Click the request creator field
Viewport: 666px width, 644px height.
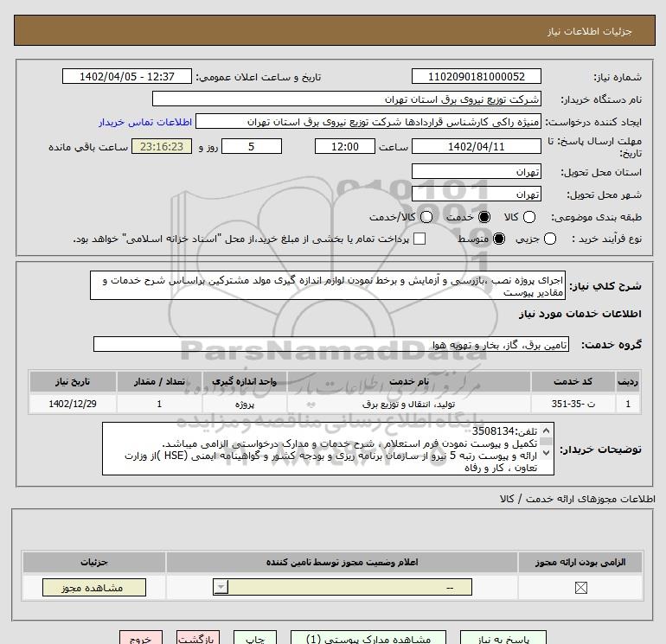(368, 121)
